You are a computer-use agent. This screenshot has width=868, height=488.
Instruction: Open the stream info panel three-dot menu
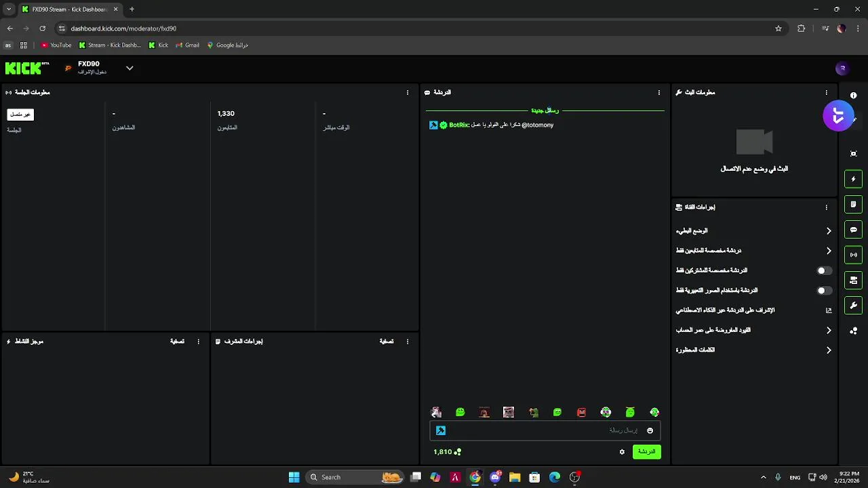tap(826, 92)
